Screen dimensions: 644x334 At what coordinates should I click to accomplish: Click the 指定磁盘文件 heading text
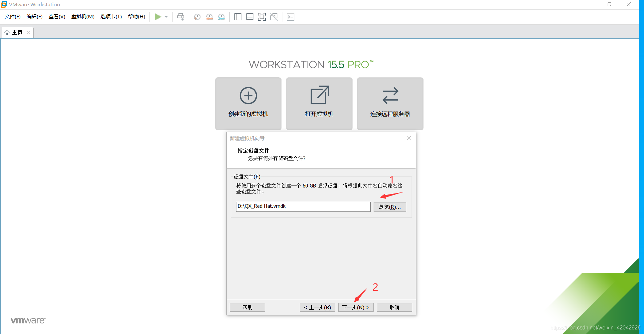pyautogui.click(x=253, y=151)
